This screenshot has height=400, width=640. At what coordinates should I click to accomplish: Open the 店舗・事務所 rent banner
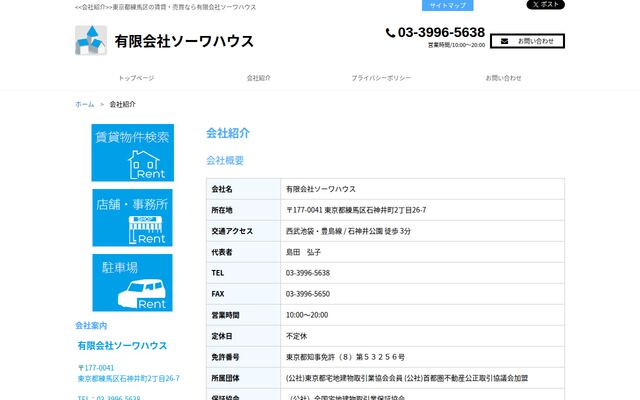(133, 218)
